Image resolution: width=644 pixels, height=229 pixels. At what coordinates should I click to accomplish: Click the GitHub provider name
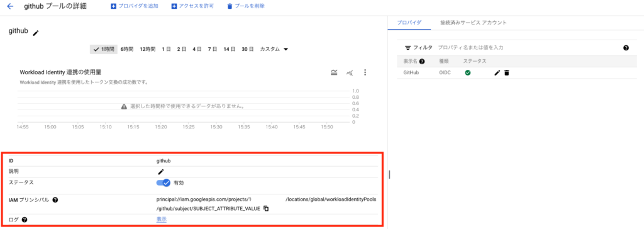[411, 73]
